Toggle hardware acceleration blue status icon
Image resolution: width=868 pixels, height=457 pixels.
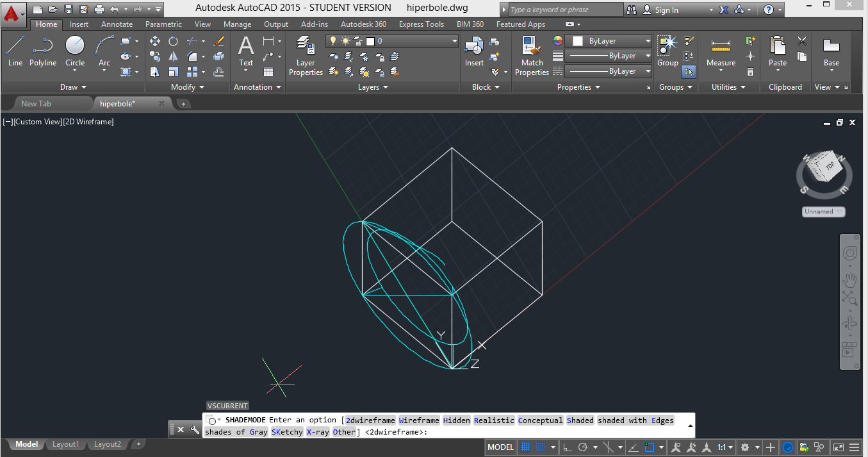click(x=788, y=447)
